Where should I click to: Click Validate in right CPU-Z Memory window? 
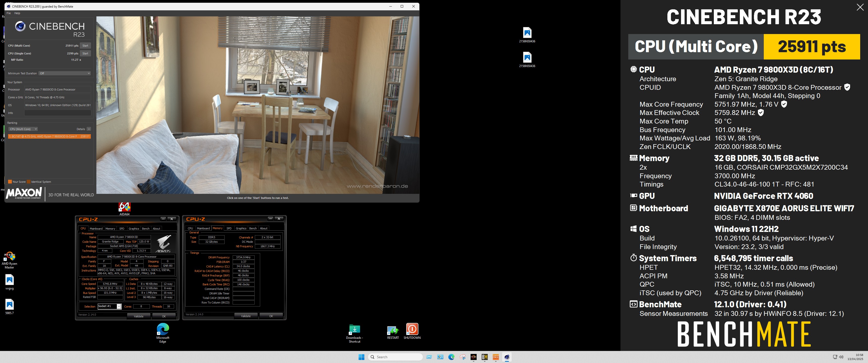point(246,316)
